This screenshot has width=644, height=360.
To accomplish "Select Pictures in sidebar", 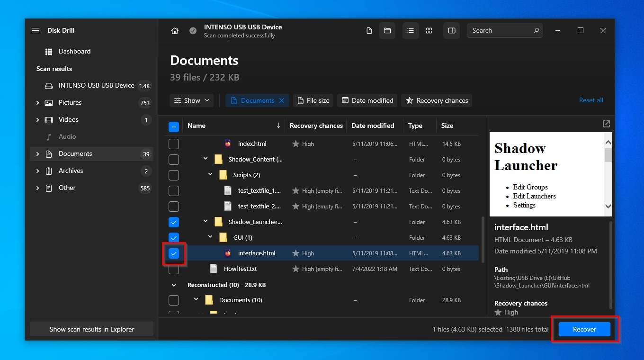I will (91, 103).
